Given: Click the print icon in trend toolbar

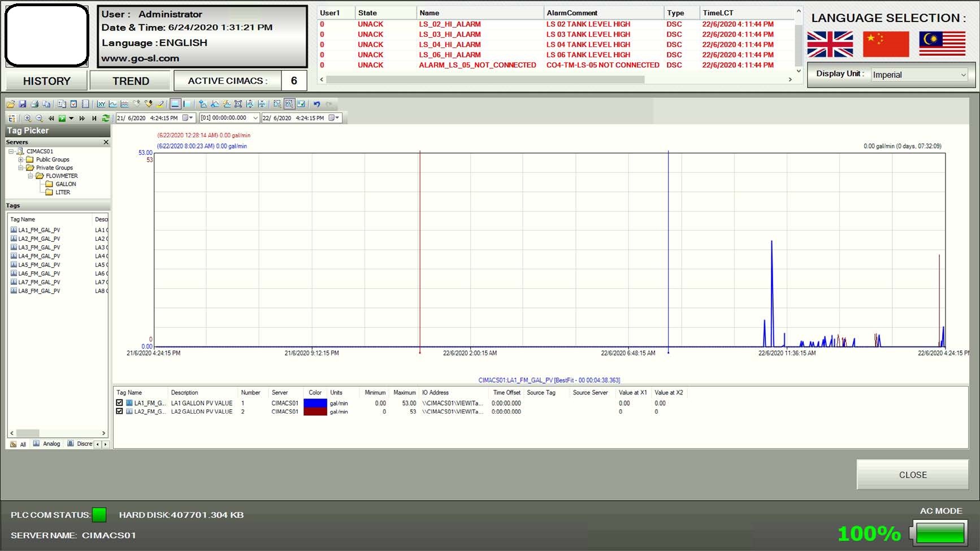Looking at the screenshot, I should [x=34, y=104].
